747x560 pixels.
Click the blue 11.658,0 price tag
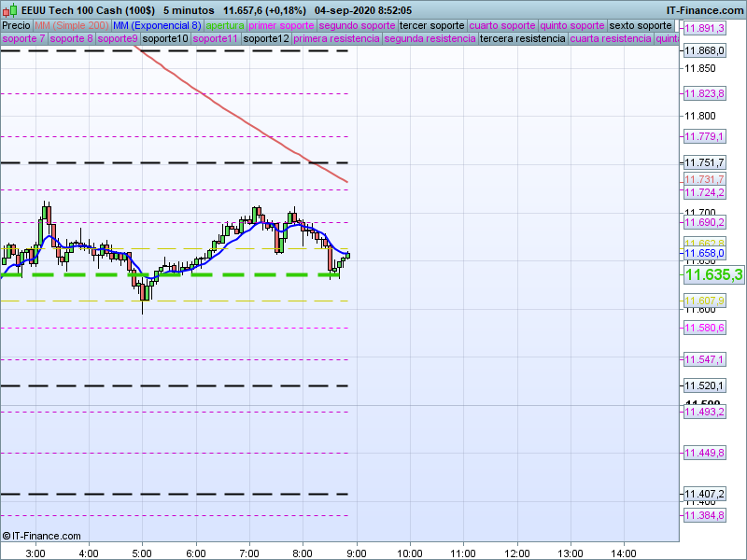click(x=705, y=253)
